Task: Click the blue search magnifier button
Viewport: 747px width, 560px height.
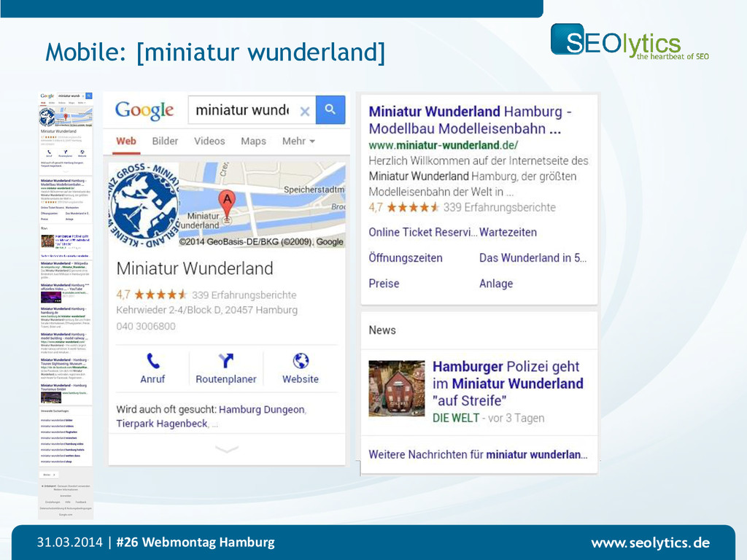Action: 330,110
